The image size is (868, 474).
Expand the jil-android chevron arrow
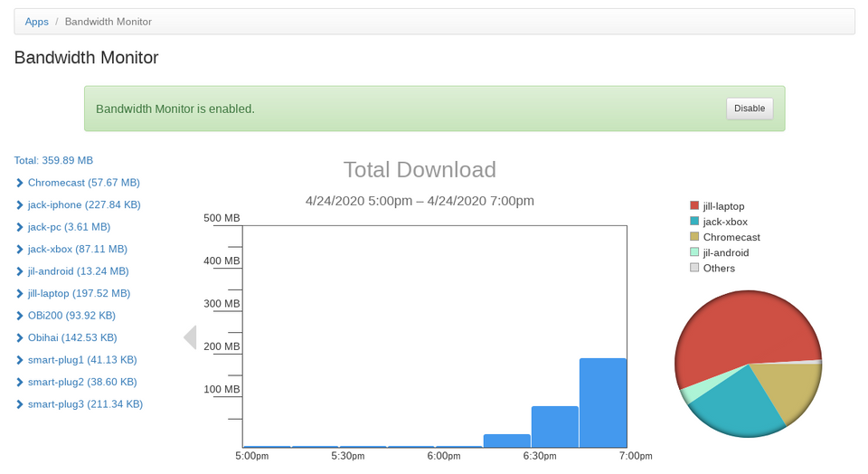tap(19, 271)
